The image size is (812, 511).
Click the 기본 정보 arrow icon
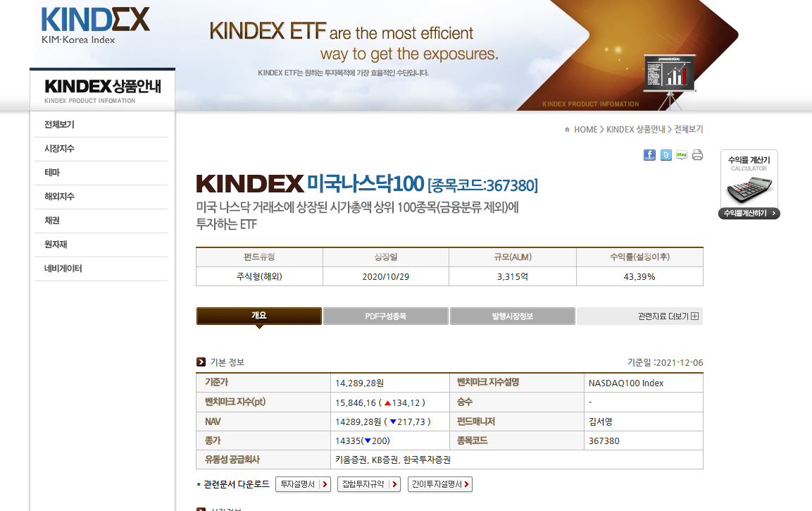click(201, 362)
